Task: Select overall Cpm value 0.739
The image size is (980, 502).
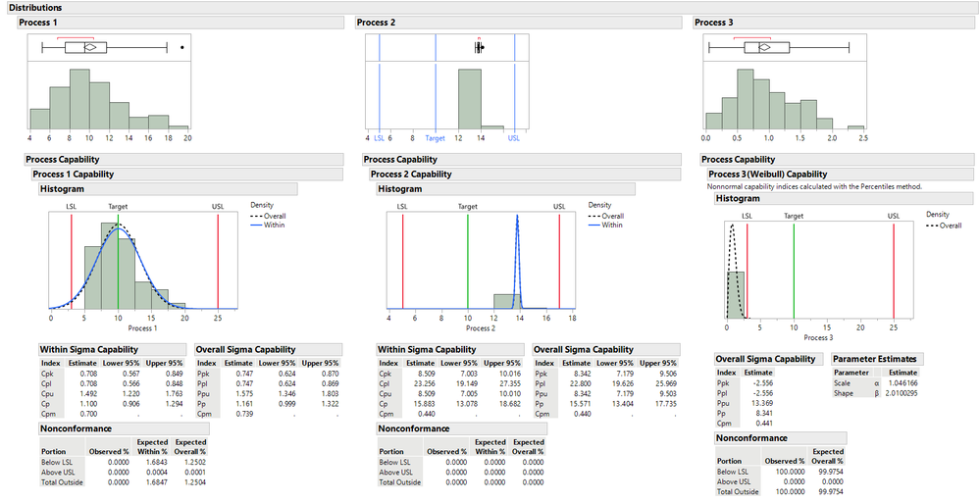Action: click(242, 414)
